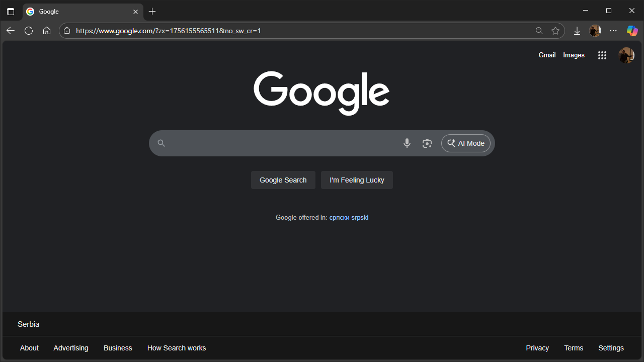Click the I'm Feeling Lucky button
The height and width of the screenshot is (362, 644).
click(x=357, y=180)
